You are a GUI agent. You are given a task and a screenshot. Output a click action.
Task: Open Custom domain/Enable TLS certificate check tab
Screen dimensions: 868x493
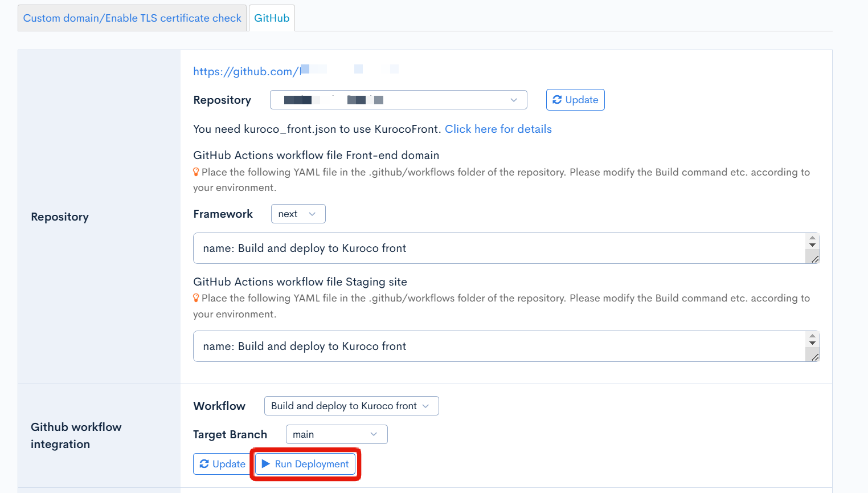coord(132,18)
